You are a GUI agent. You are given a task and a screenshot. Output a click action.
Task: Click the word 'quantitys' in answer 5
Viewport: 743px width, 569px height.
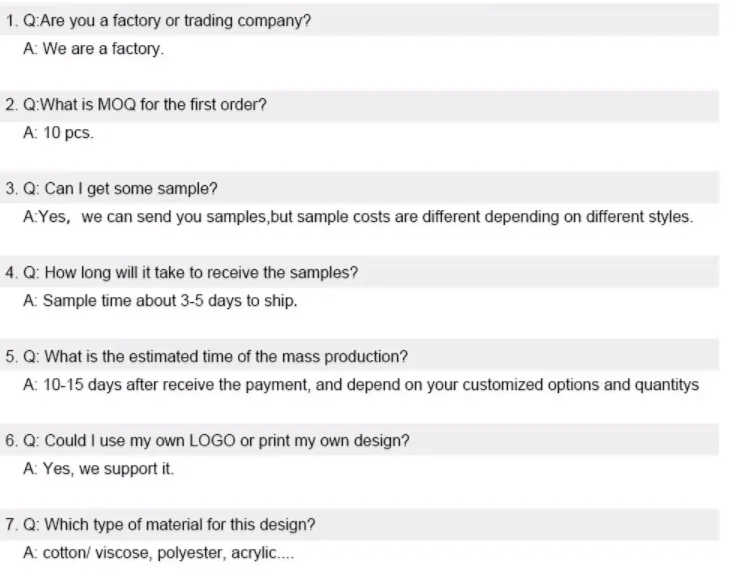click(x=667, y=385)
